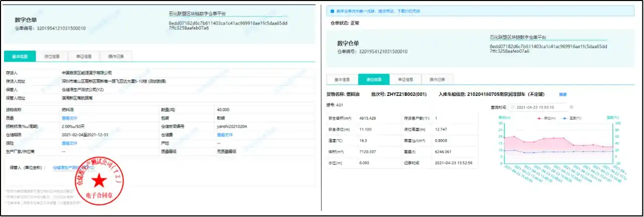This screenshot has height=217, width=644.
Task: Open the 查看文件 link for 仓储费
Action: tap(224, 135)
